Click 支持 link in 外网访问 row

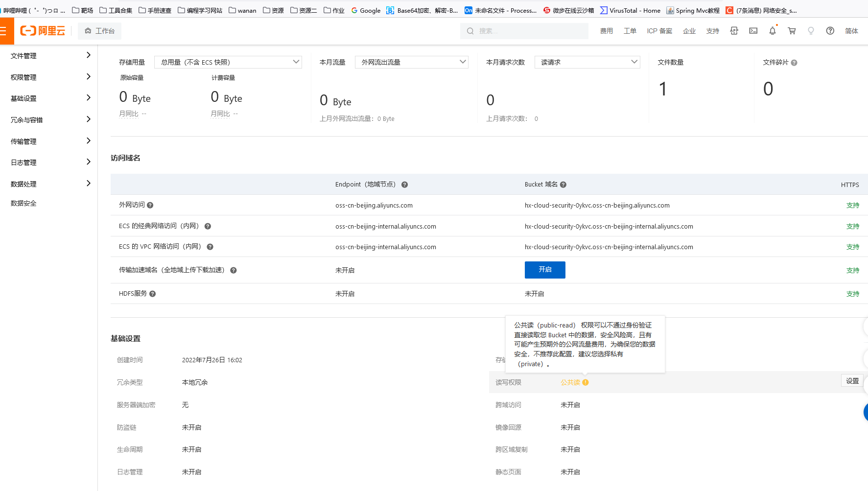(x=853, y=205)
